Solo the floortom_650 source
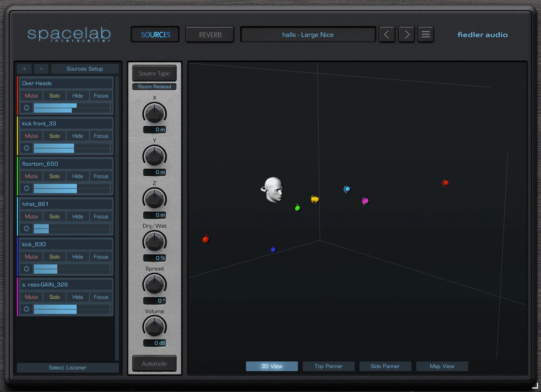 [x=54, y=176]
